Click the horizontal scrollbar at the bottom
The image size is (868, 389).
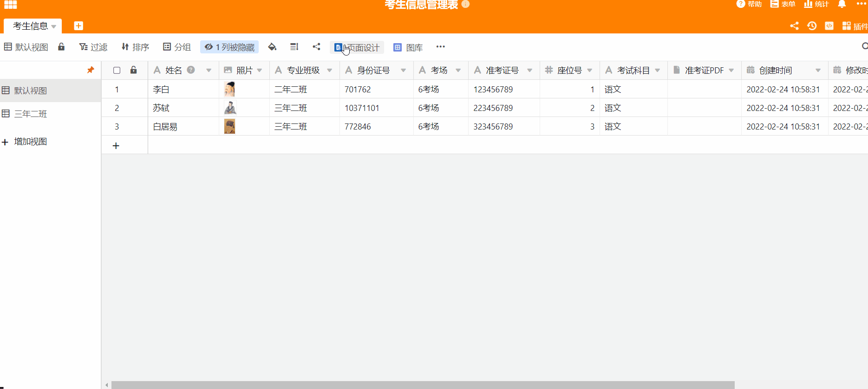[423, 385]
